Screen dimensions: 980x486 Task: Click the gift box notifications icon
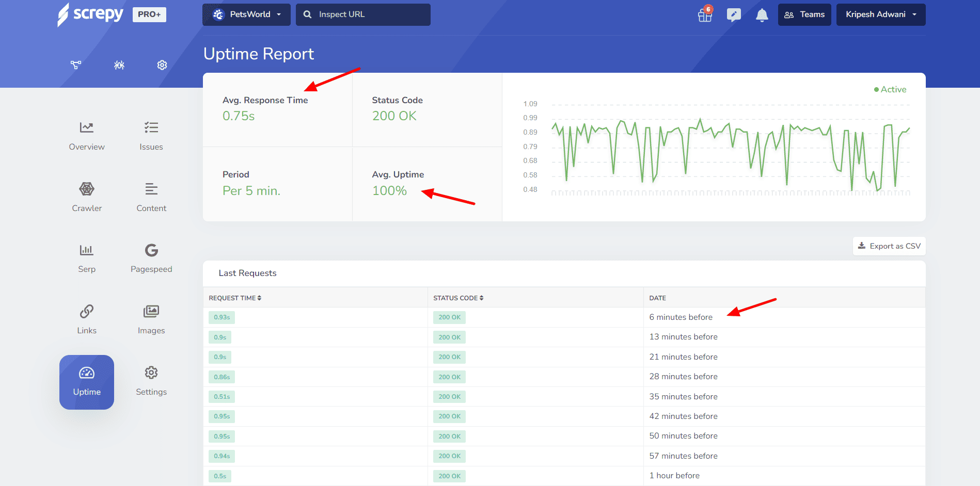705,14
